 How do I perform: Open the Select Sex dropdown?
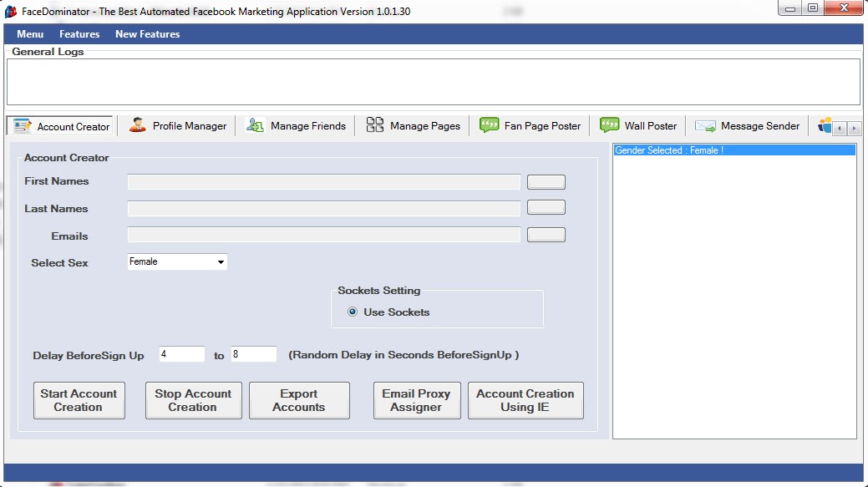coord(177,261)
